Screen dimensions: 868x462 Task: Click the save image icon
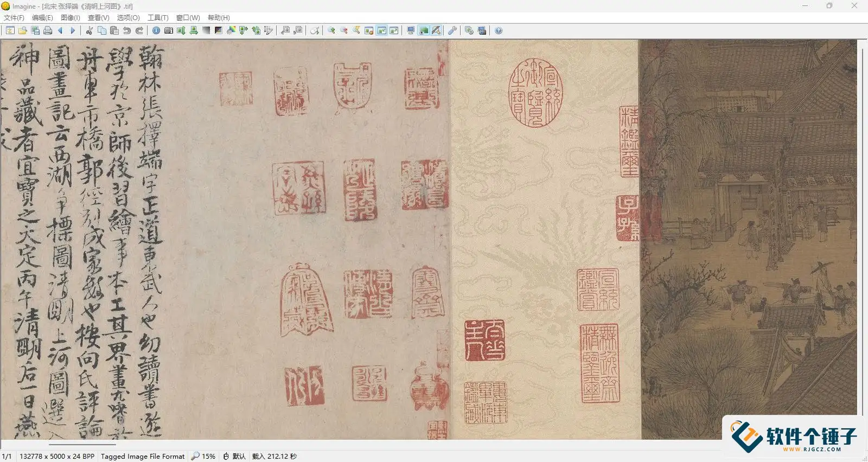pyautogui.click(x=35, y=30)
